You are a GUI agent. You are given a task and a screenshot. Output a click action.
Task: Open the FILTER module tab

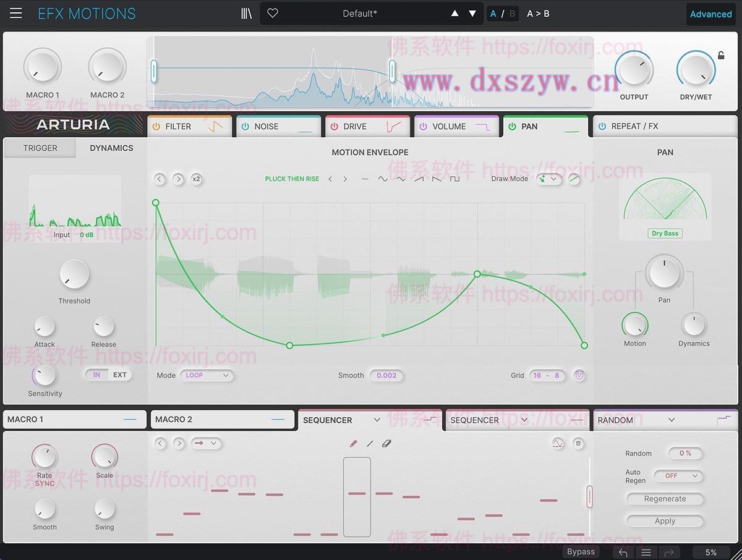click(190, 126)
